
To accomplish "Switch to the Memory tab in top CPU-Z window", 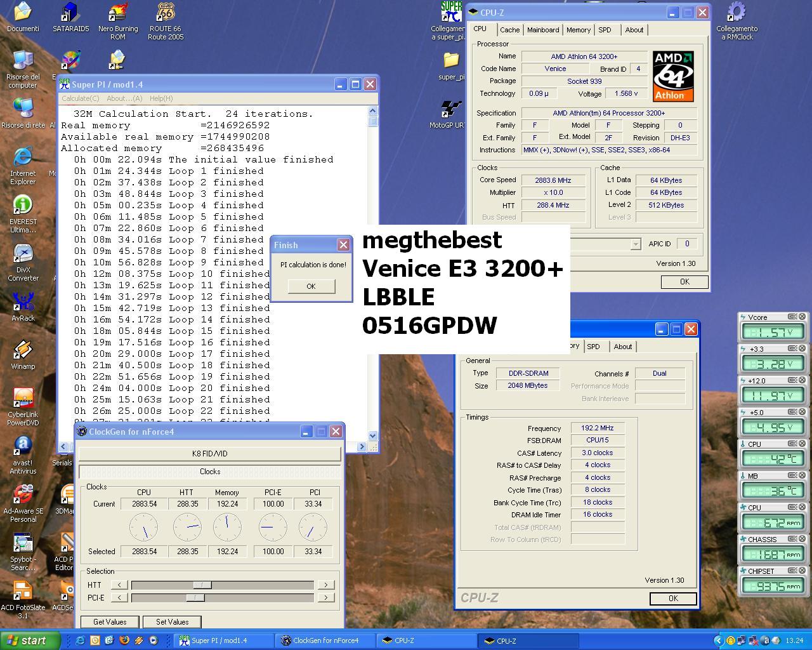I will coord(578,30).
